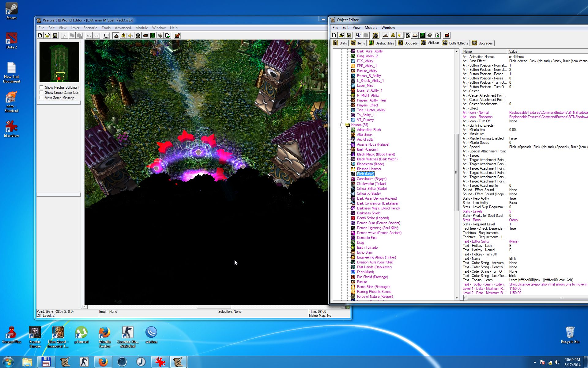Click Save floppy icon in World Editor toolbar
Viewport: 588px width, 368px height.
[55, 36]
